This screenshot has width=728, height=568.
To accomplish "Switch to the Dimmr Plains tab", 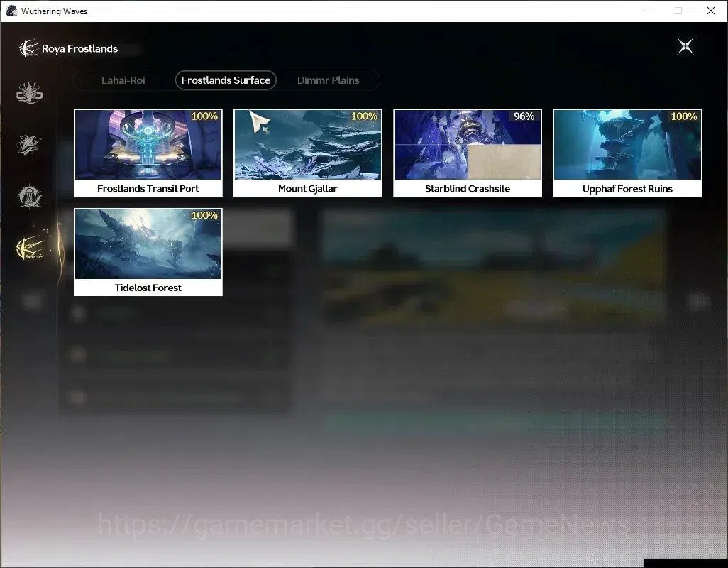I will pyautogui.click(x=329, y=80).
